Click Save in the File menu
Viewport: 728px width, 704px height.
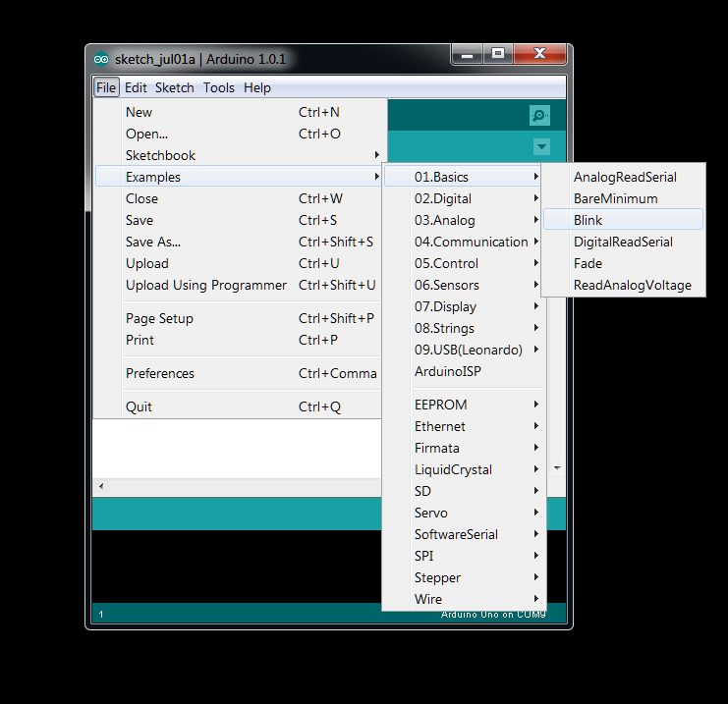pos(239,221)
